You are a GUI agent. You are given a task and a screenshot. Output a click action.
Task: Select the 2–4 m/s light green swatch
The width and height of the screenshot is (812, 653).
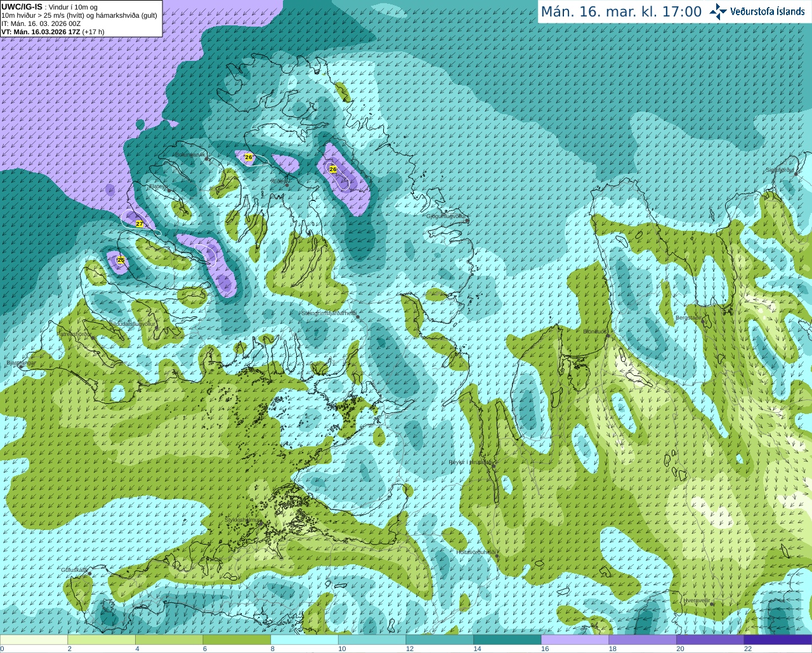pos(101,640)
